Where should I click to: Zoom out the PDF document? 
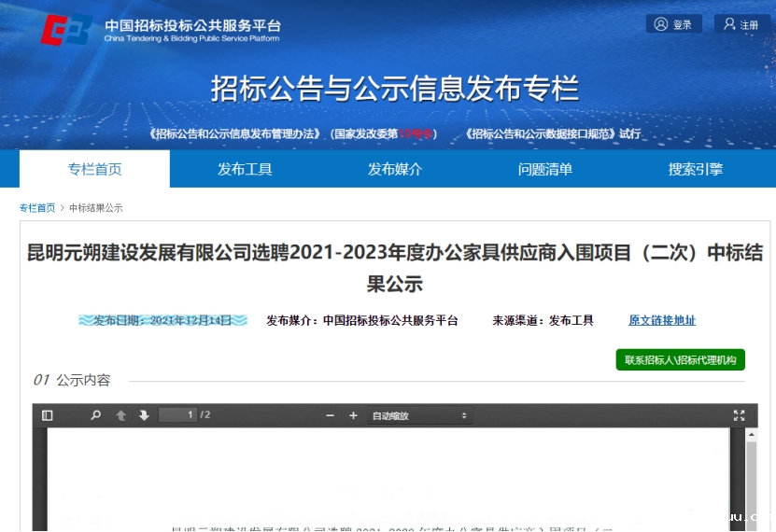330,415
